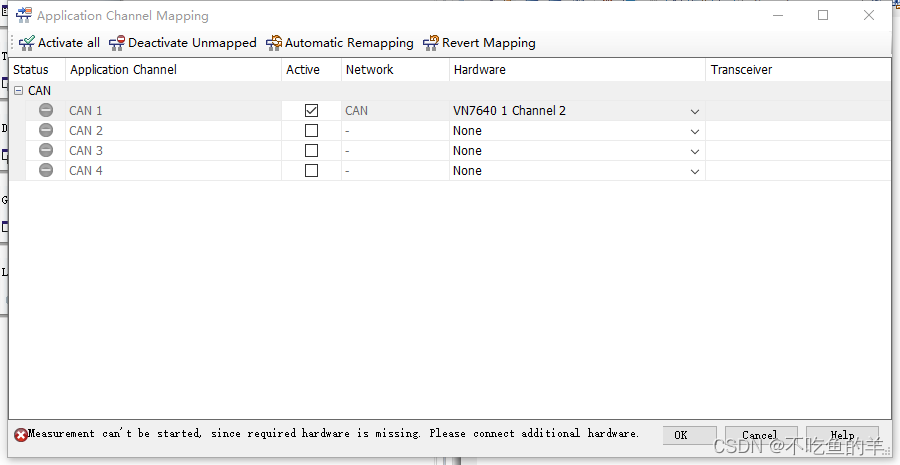900x465 pixels.
Task: Click the status icon of CAN 1
Action: click(46, 110)
